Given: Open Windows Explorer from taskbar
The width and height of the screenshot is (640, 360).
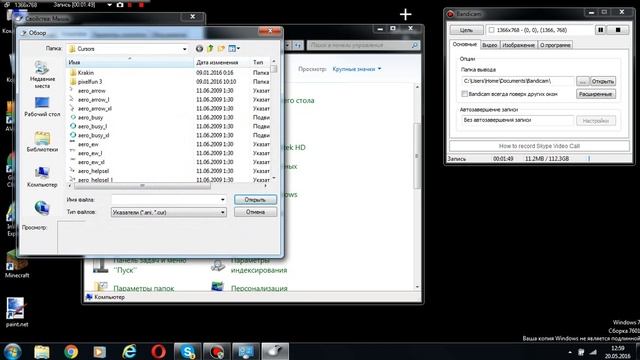Looking at the screenshot, I should pyautogui.click(x=42, y=351).
